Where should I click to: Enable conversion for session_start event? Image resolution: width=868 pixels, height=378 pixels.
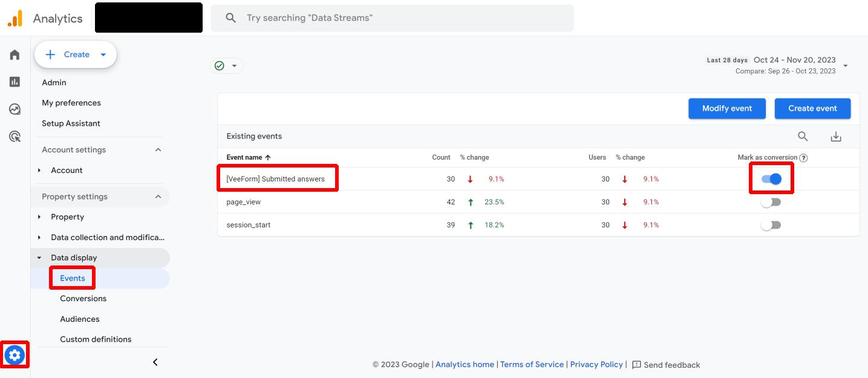(x=771, y=225)
